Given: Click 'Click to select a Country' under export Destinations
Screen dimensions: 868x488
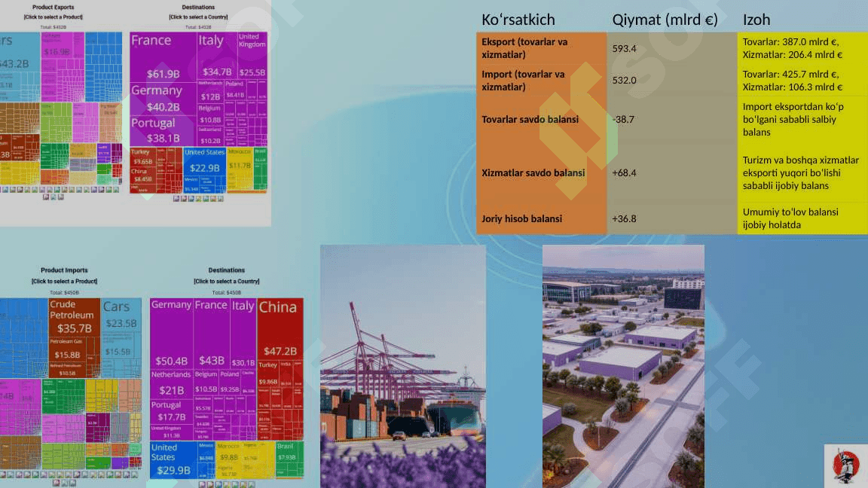Looking at the screenshot, I should pyautogui.click(x=198, y=17).
